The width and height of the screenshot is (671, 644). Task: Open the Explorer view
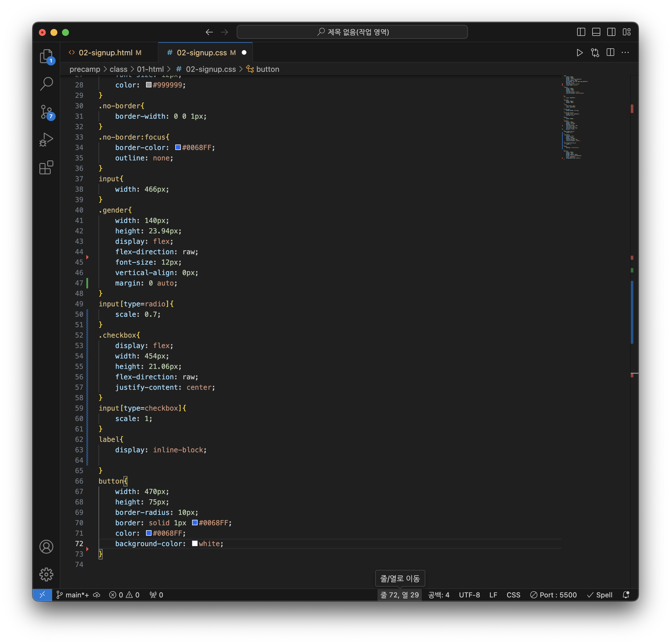pos(46,56)
